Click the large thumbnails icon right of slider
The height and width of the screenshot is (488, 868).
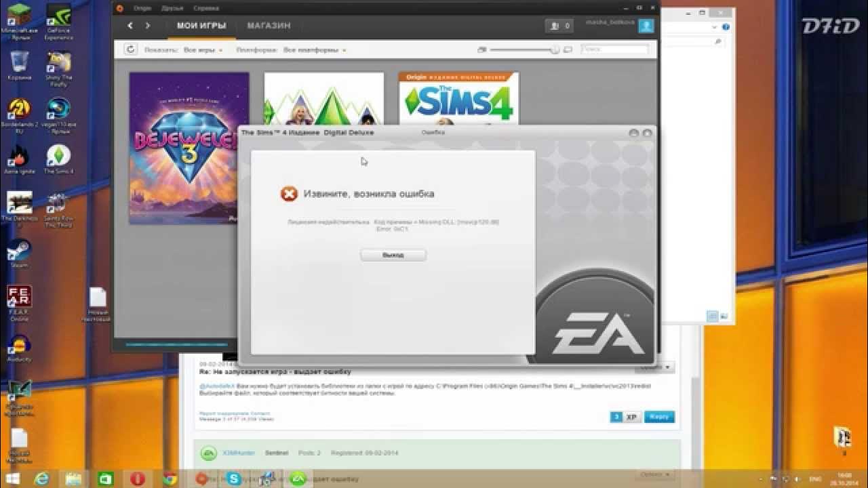tap(568, 49)
